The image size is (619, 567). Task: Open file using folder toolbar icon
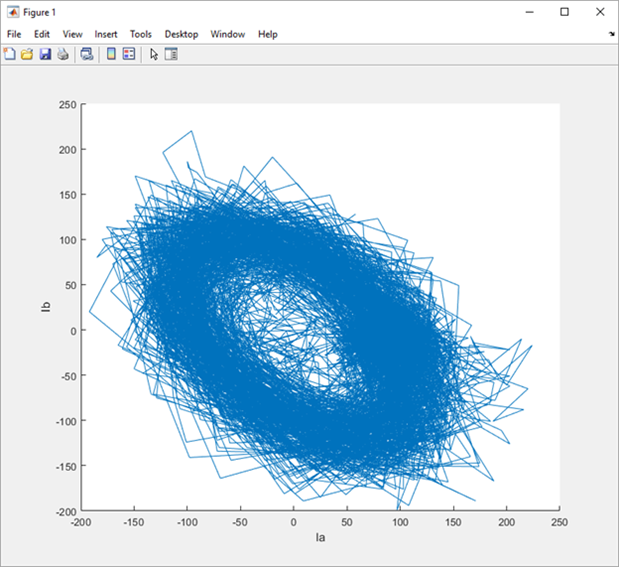pyautogui.click(x=27, y=54)
